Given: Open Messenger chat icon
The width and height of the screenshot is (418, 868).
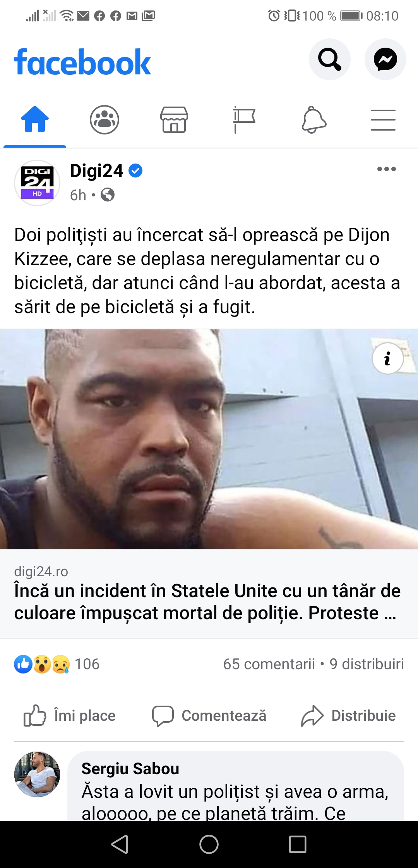Looking at the screenshot, I should point(385,59).
